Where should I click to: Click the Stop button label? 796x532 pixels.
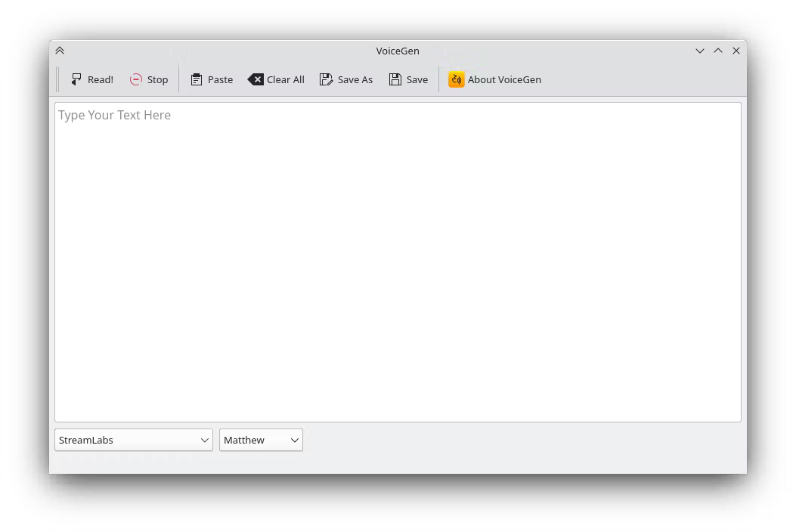click(x=157, y=79)
